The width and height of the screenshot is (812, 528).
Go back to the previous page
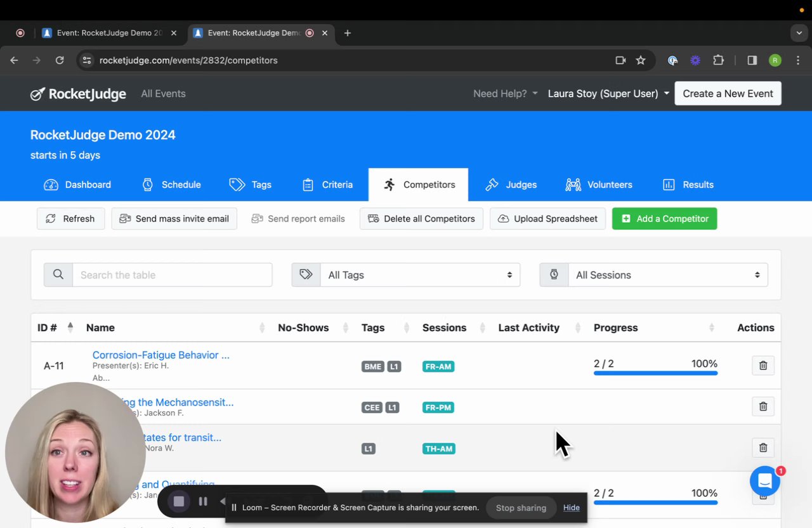click(x=14, y=60)
